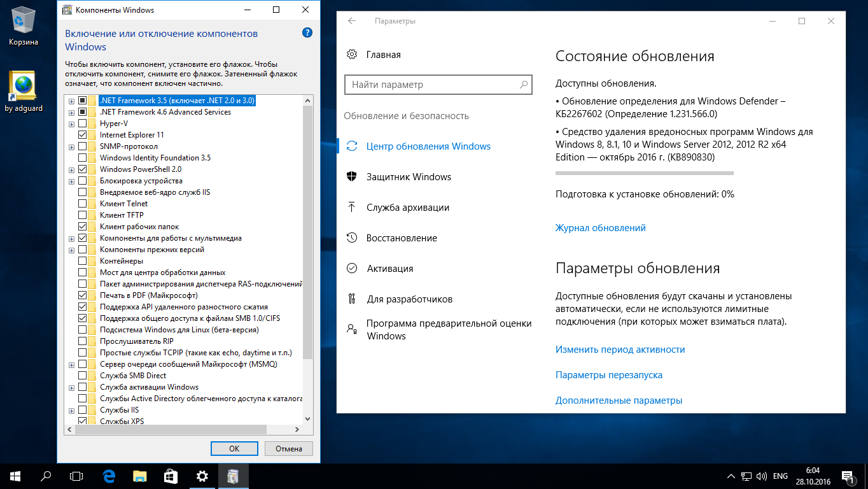Open taskbar search magnifier
The width and height of the screenshot is (868, 489).
coord(46,476)
